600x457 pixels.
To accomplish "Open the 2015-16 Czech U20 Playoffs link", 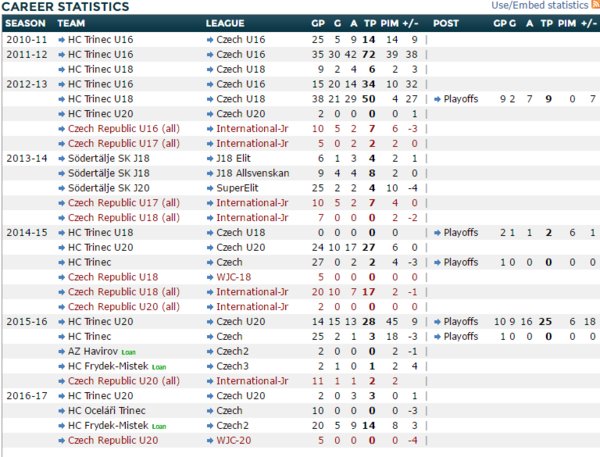I will coord(461,322).
